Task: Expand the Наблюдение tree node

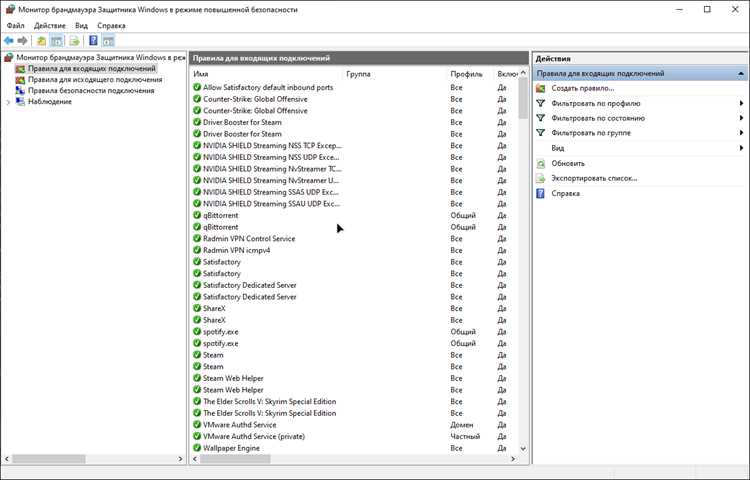Action: pos(8,102)
